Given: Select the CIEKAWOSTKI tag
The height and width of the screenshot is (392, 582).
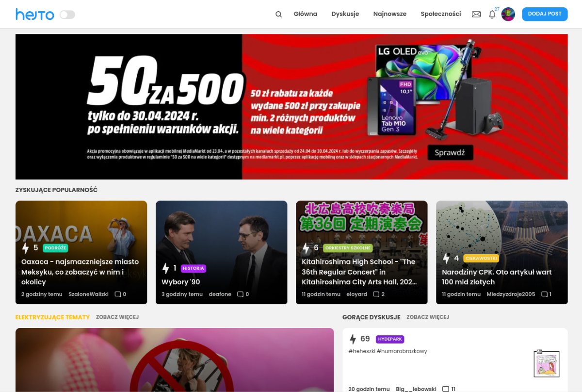Looking at the screenshot, I should (x=481, y=258).
